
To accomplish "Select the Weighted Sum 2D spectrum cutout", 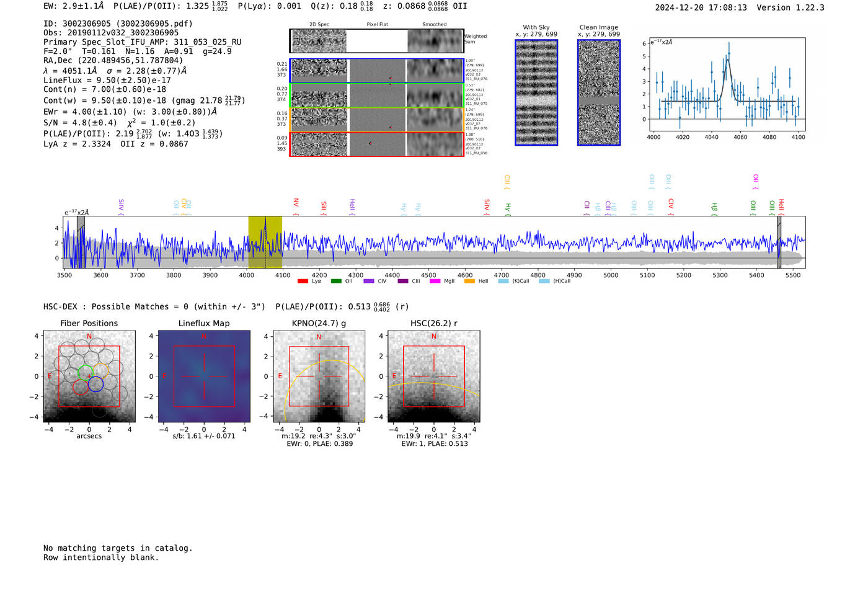I will [319, 41].
